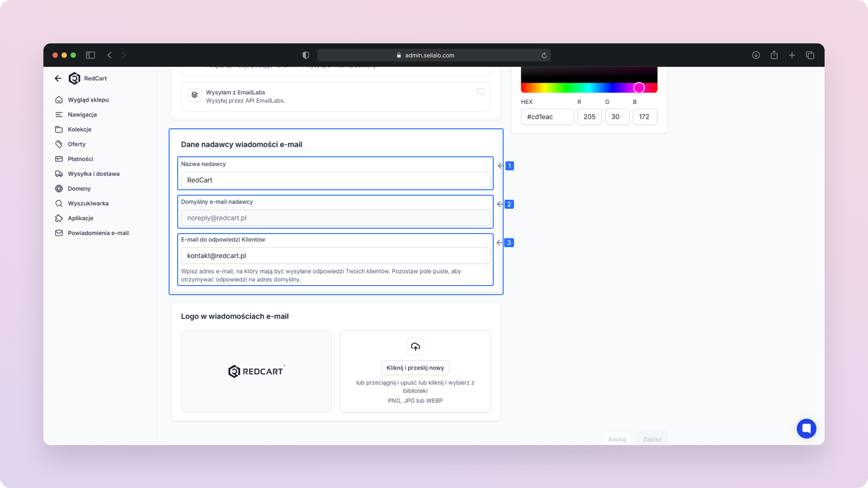The image size is (868, 488).
Task: Open the Wyszukiwarka menu item
Action: [88, 203]
